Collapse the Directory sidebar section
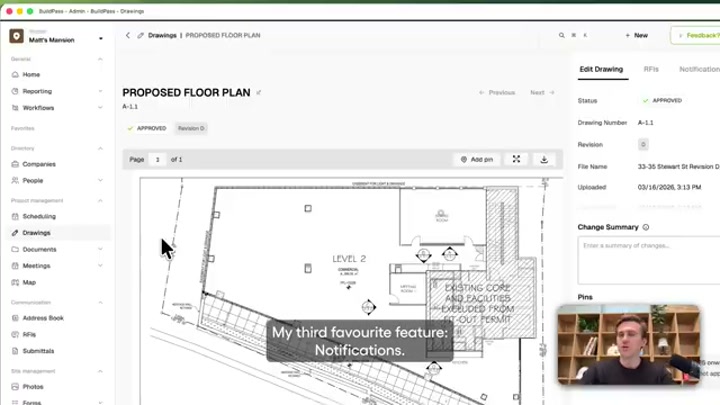The width and height of the screenshot is (720, 405). tap(100, 148)
